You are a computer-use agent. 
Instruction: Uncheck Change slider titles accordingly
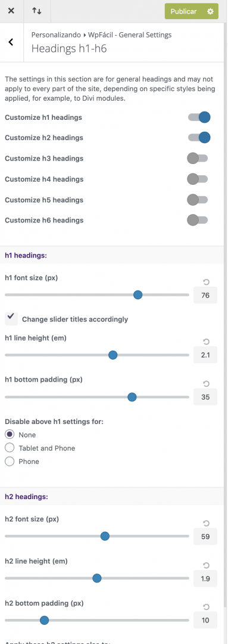[11, 318]
